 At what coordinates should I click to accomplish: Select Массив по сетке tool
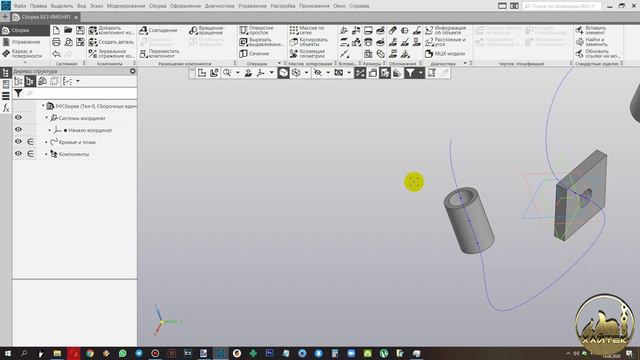pyautogui.click(x=307, y=30)
